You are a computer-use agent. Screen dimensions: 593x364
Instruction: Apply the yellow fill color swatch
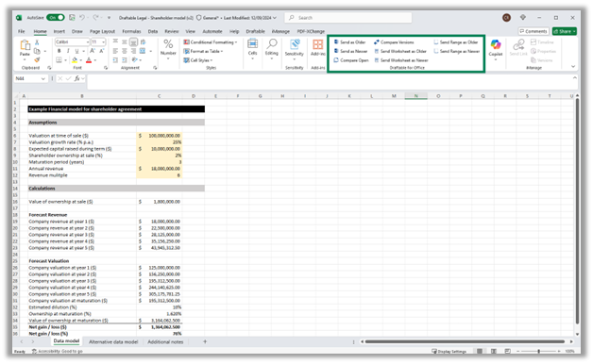pos(75,60)
